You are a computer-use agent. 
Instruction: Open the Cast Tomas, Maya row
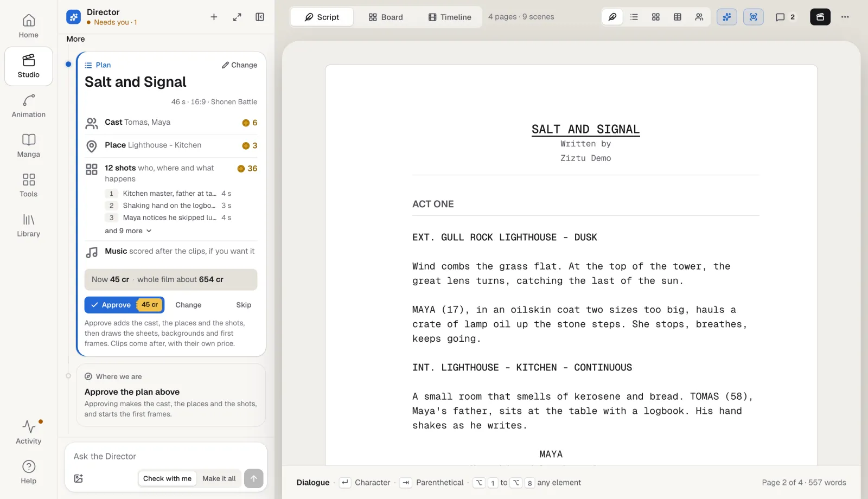click(171, 123)
